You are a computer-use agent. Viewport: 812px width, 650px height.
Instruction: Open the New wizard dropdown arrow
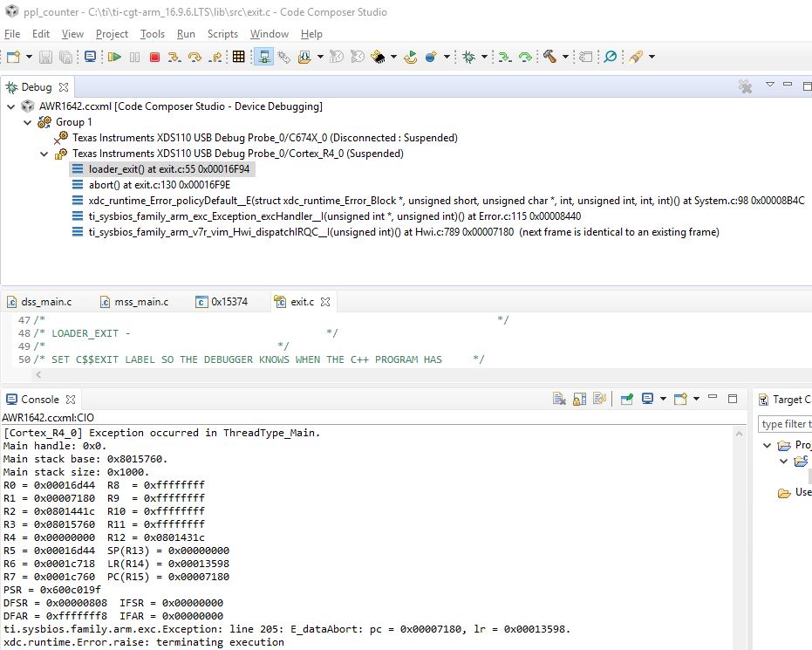point(29,57)
